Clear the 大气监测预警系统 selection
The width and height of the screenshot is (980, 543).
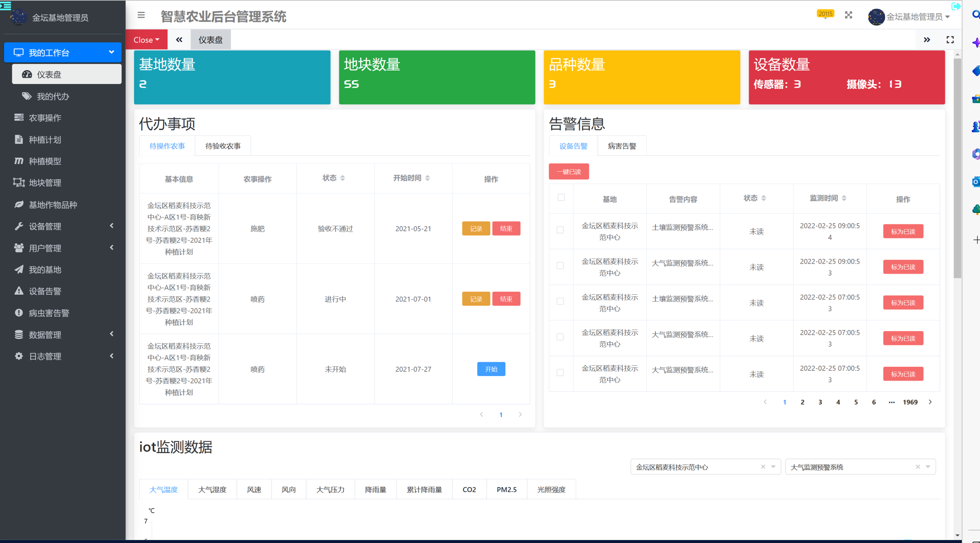(x=918, y=467)
